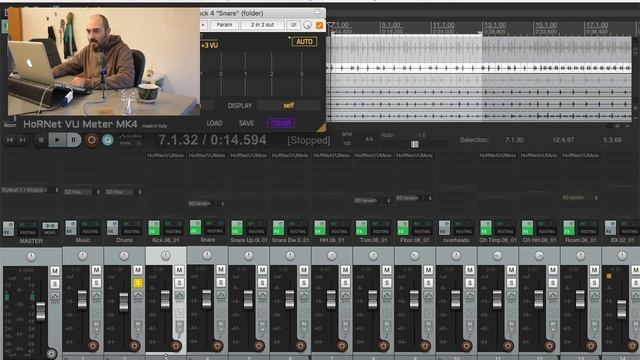The image size is (640, 360).
Task: Click the plugin wet/dry mix knob
Action: tap(308, 25)
